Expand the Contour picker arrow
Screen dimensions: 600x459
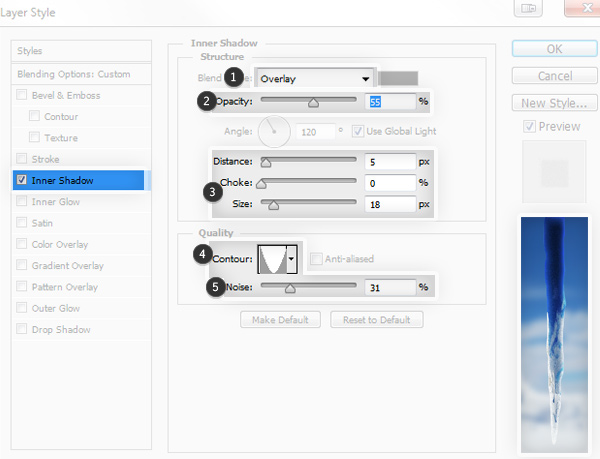291,260
